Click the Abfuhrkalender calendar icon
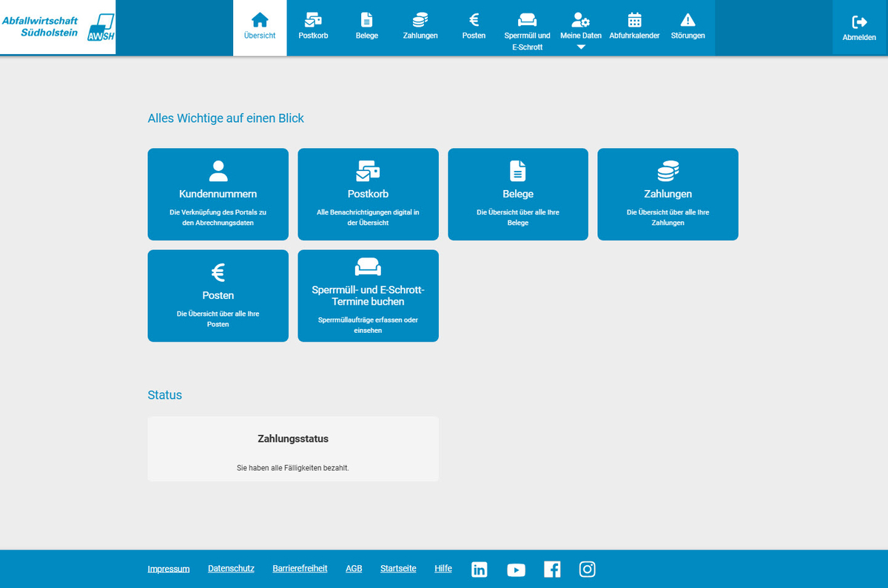The image size is (888, 588). [634, 20]
